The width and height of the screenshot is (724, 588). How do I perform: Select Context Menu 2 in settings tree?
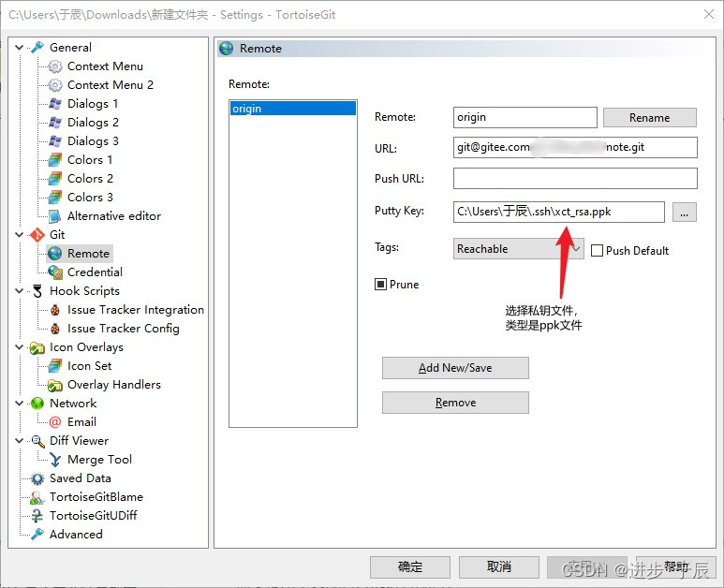tap(111, 85)
